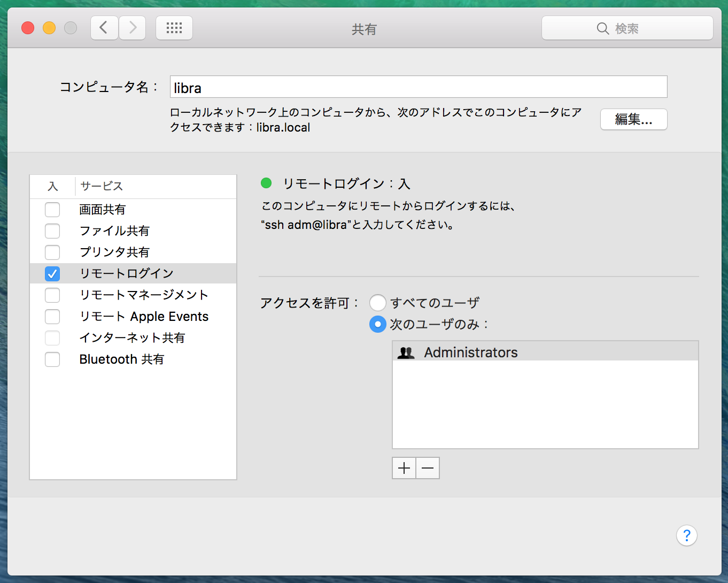Click the green remote login status indicator
Screen dimensions: 728x583
tap(266, 183)
